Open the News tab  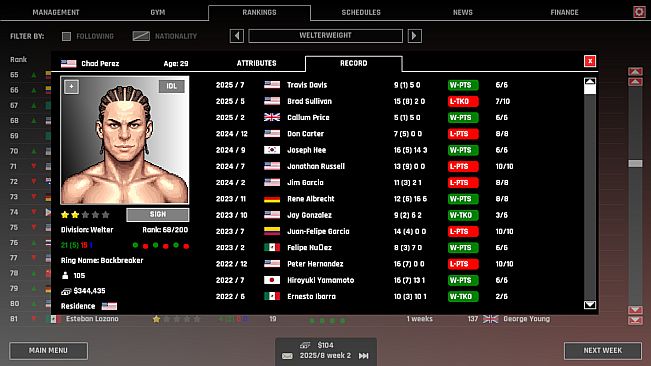(x=463, y=12)
